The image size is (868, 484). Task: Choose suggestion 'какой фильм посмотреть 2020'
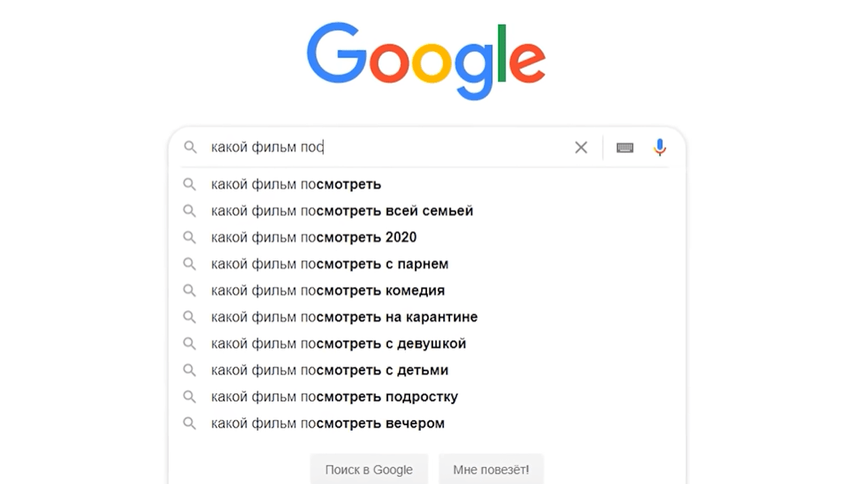[x=313, y=237]
